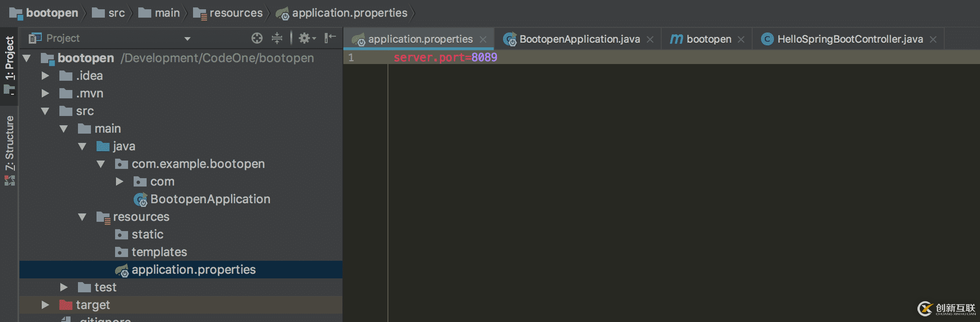Select the .idea folder icon

click(66, 76)
